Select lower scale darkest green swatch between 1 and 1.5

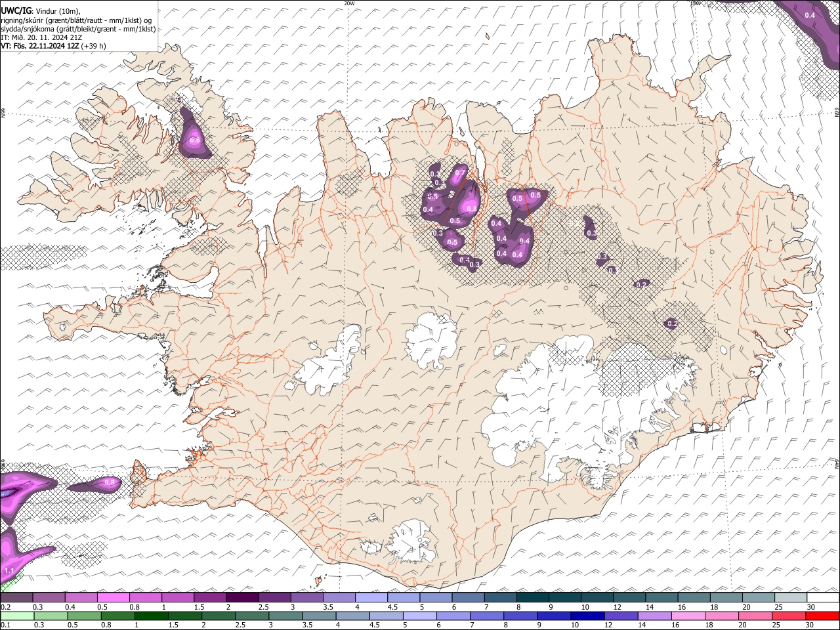(151, 616)
